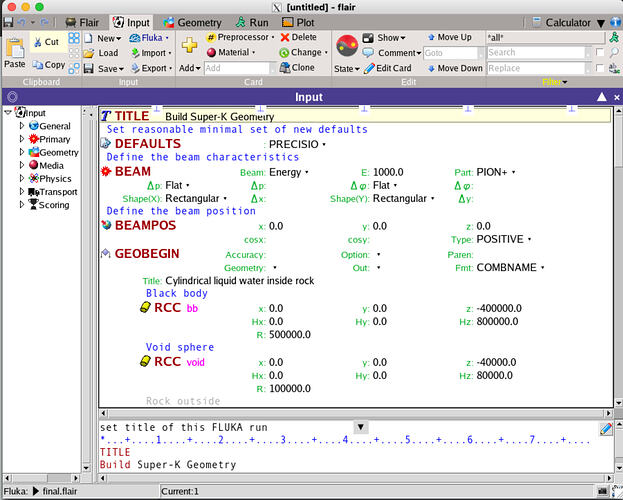Toggle the checkbox next to Replace field
The width and height of the screenshot is (623, 500).
coord(600,68)
